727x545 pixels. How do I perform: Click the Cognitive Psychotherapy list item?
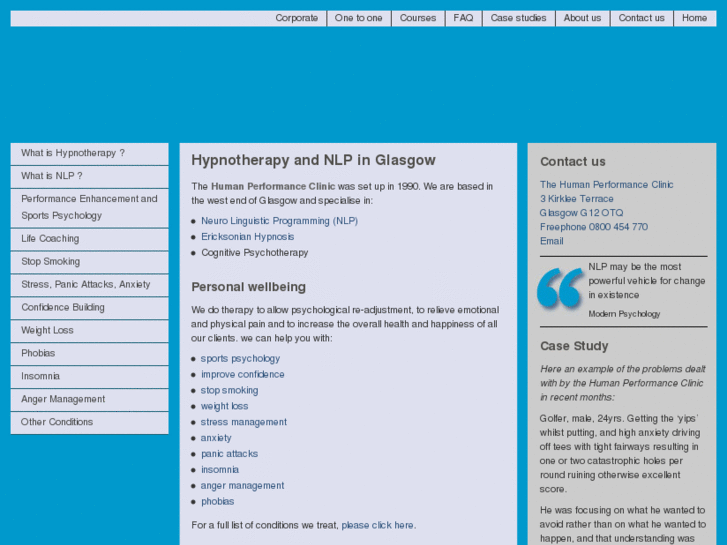point(255,253)
